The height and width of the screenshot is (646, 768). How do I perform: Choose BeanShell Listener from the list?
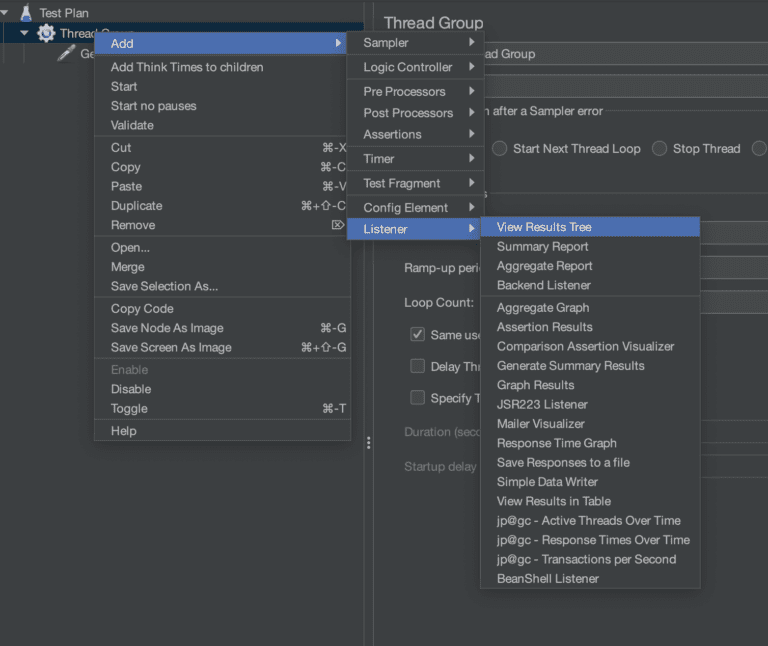pyautogui.click(x=548, y=578)
